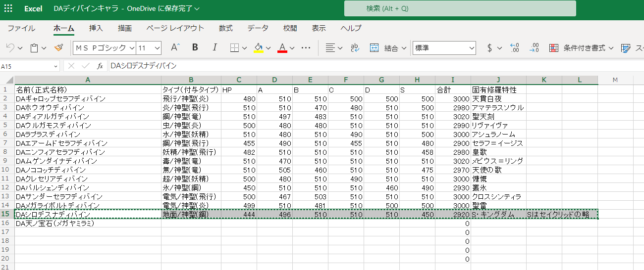Select the Format Painter brush icon

tap(59, 48)
